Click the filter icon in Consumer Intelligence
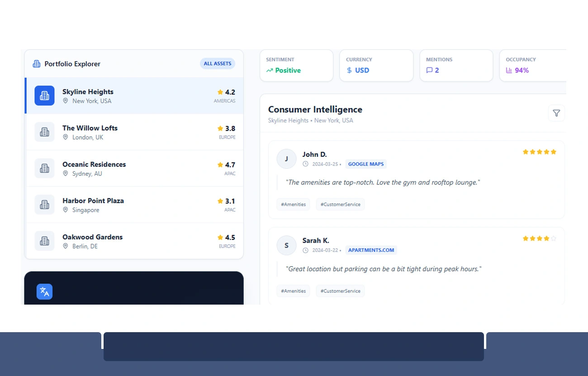 pos(556,113)
